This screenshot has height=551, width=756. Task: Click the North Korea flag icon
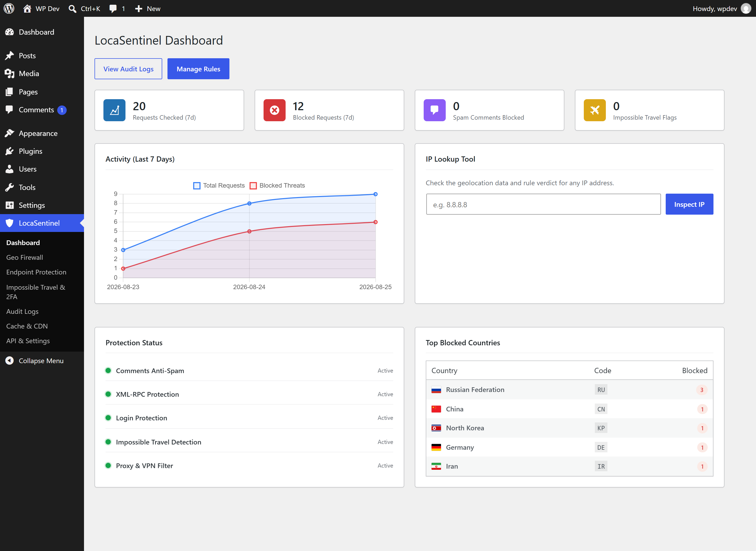(x=436, y=428)
